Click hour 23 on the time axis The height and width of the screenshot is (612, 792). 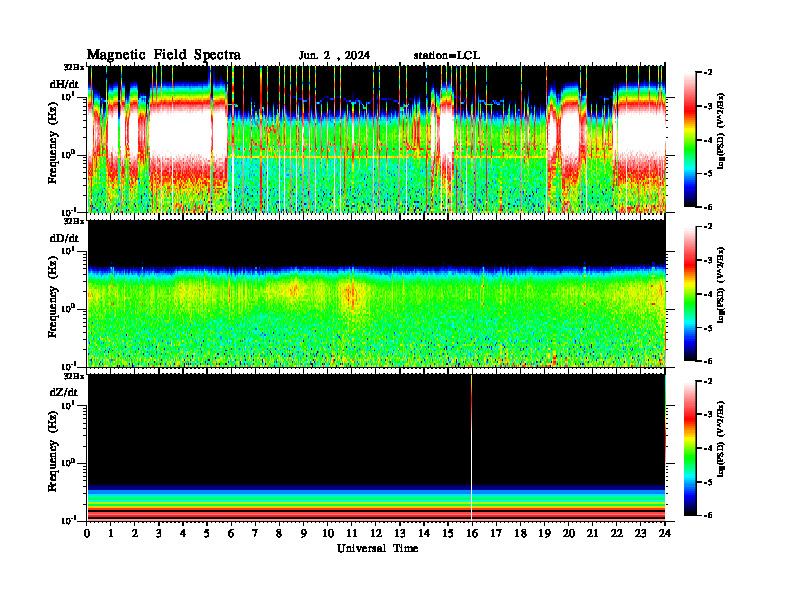(x=640, y=533)
